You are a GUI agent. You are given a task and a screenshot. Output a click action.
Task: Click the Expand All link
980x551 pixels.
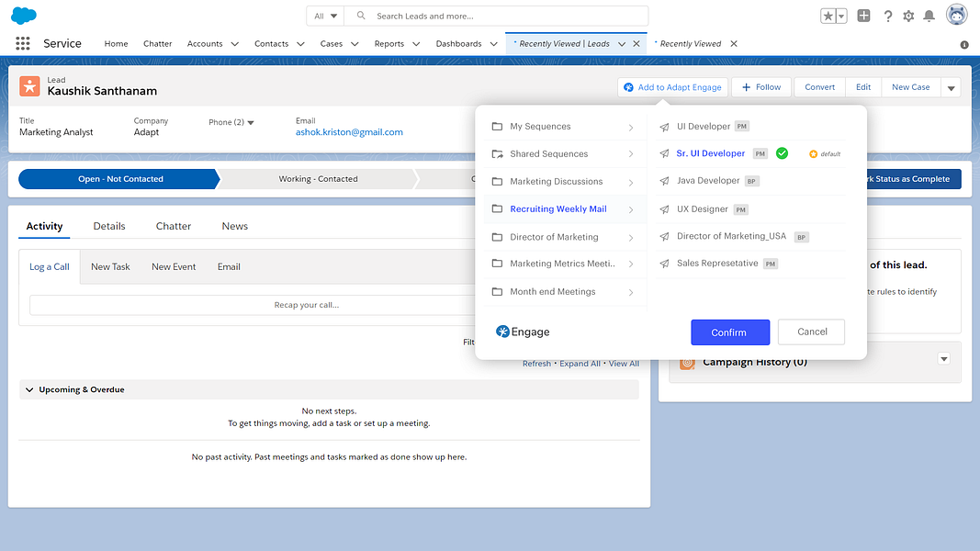580,364
